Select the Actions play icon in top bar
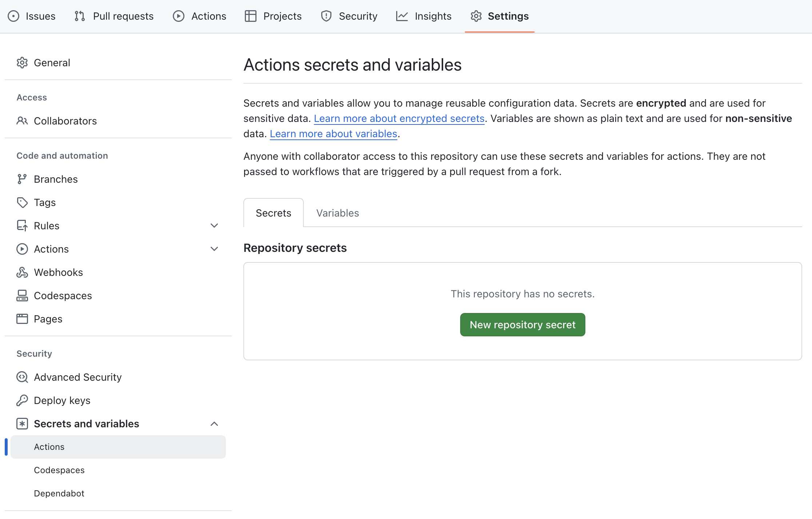Screen dimensions: 812x519 pos(178,16)
